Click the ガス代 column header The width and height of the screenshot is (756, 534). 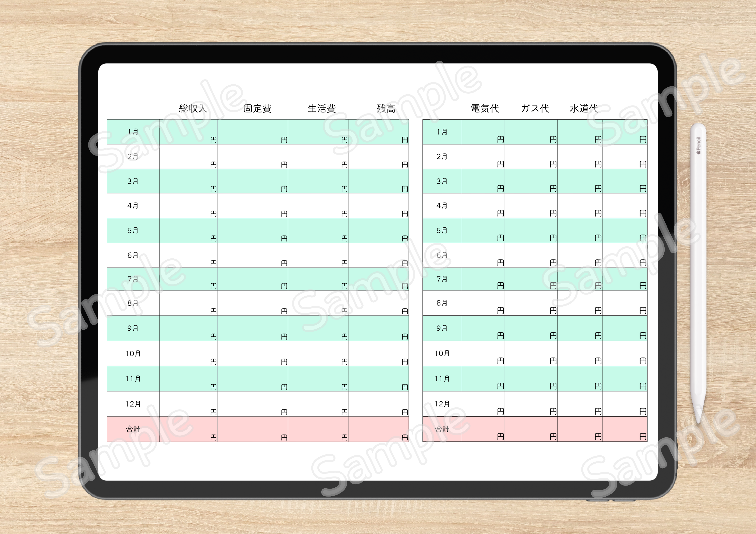(x=535, y=108)
